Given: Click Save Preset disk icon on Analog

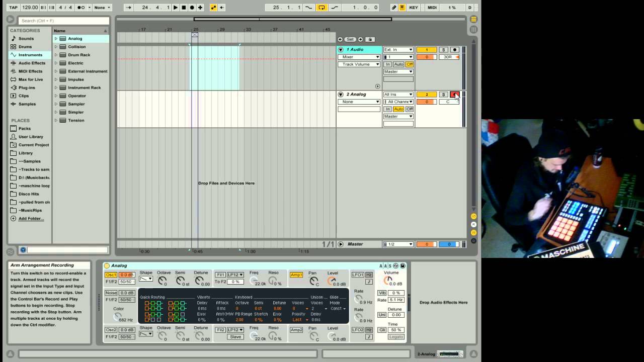Looking at the screenshot, I should tap(403, 265).
